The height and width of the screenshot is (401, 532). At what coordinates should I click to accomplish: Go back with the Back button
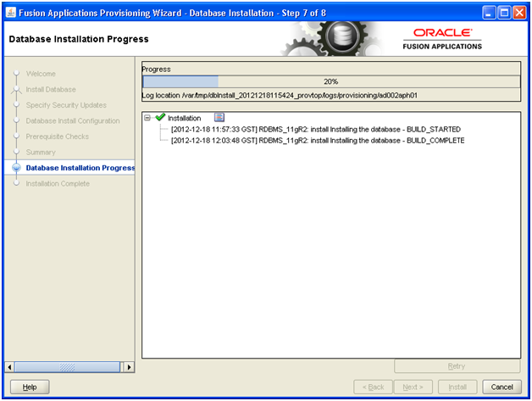point(373,387)
